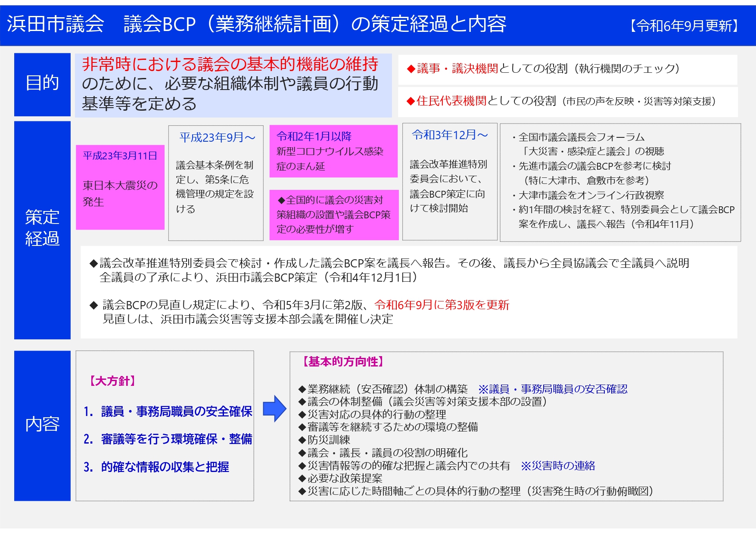
Task: Click the line 議事・議決機関としての役割
Action: pyautogui.click(x=543, y=68)
